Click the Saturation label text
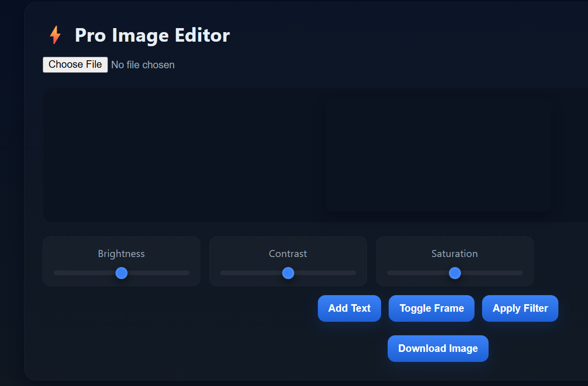Image resolution: width=588 pixels, height=386 pixels. (x=454, y=253)
